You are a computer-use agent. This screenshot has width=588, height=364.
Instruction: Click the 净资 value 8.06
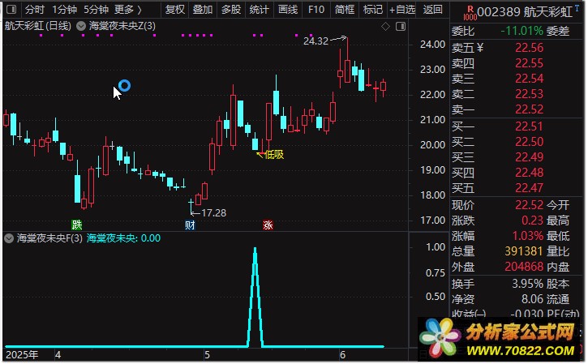(532, 299)
